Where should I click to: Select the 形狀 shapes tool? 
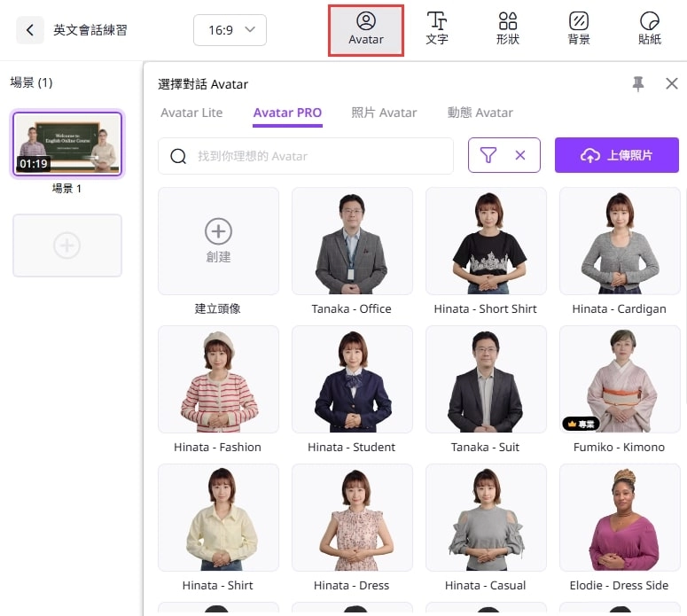(508, 29)
